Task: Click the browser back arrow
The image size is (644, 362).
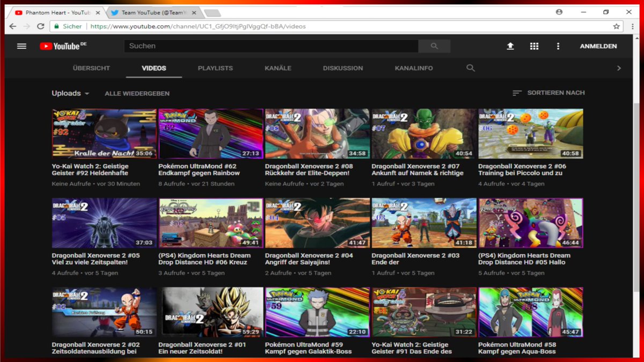Action: (13, 26)
